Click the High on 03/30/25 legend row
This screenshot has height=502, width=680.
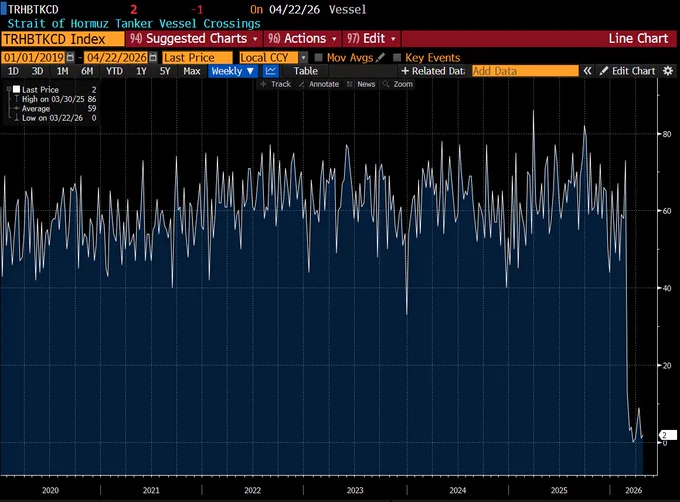(56, 99)
